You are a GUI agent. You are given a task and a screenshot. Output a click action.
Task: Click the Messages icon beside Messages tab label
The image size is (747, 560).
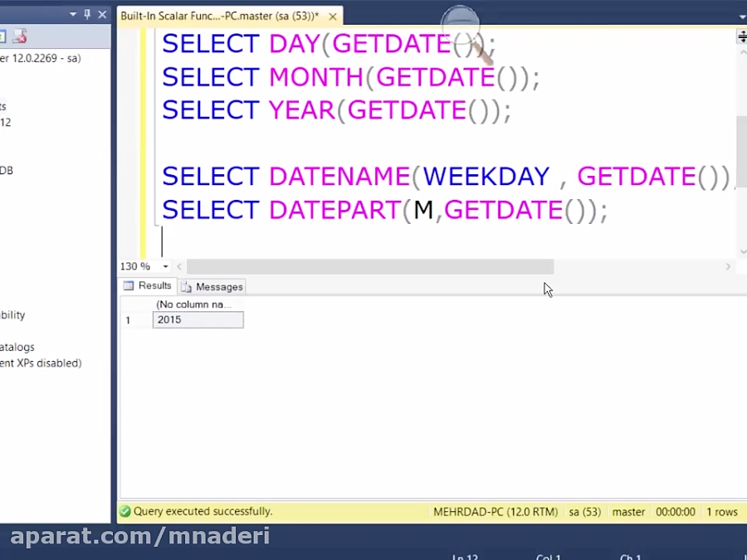pyautogui.click(x=185, y=285)
